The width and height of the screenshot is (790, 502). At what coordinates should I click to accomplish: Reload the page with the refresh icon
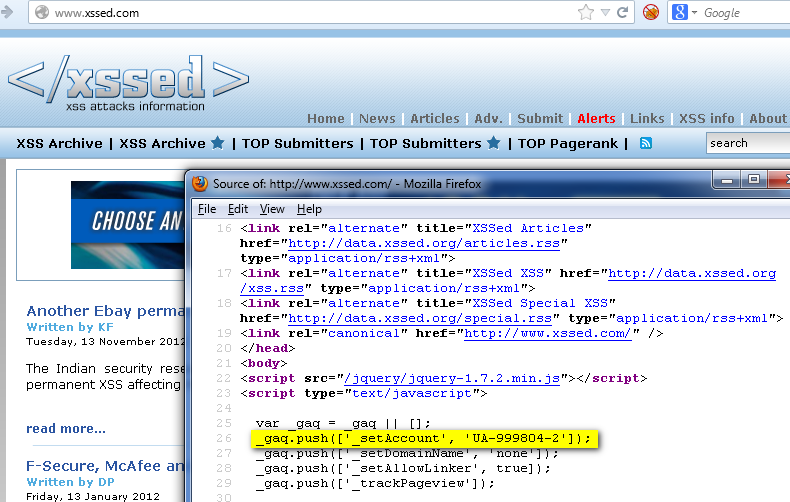[622, 12]
